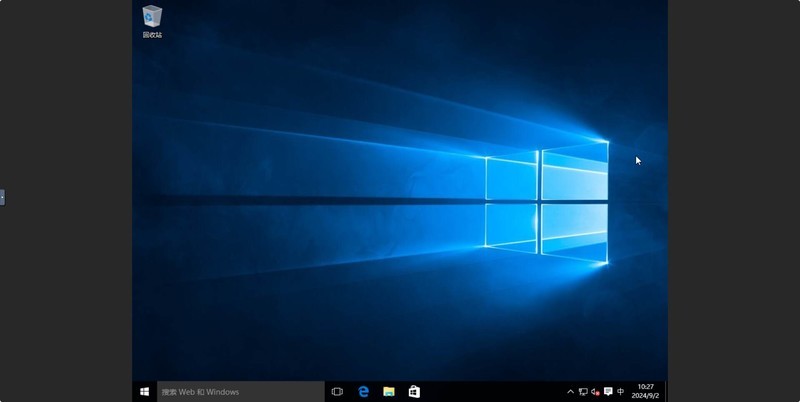Image resolution: width=800 pixels, height=402 pixels.
Task: Open File Explorer from the taskbar
Action: [389, 391]
